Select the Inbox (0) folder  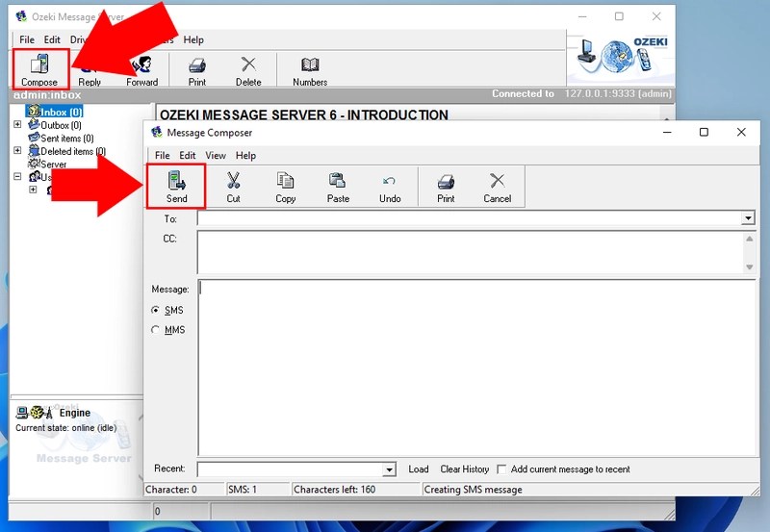coord(61,112)
